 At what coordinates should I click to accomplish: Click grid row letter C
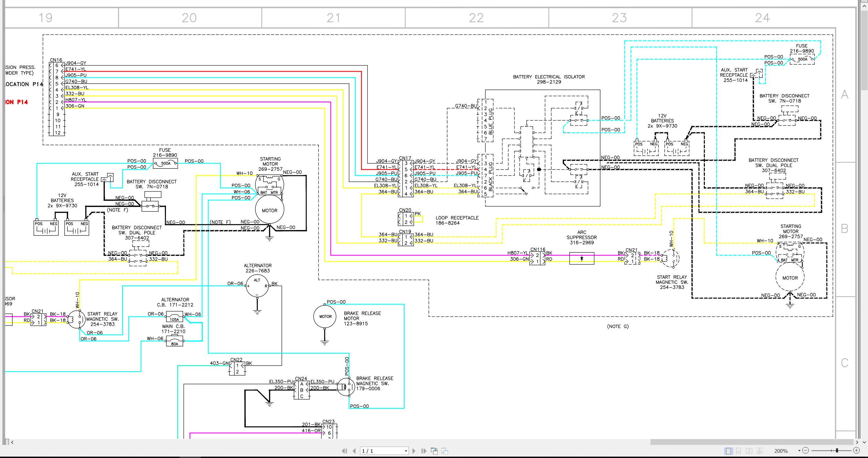pyautogui.click(x=845, y=363)
